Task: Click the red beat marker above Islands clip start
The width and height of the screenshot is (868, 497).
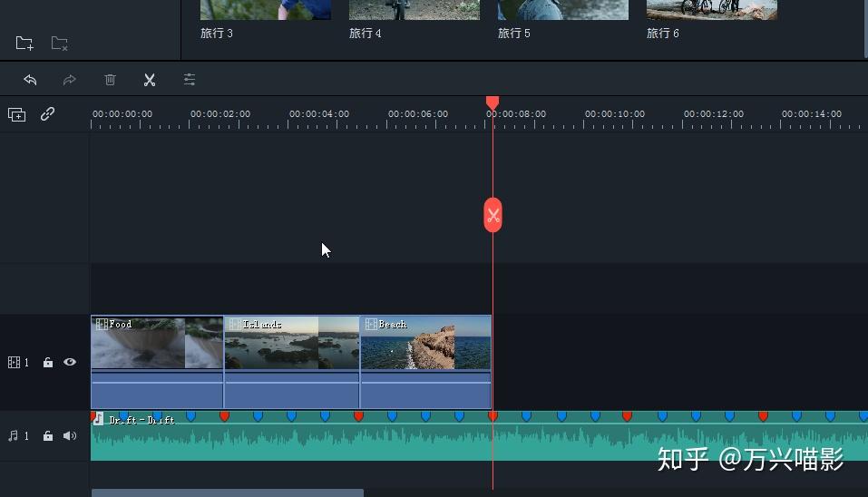Action: [x=224, y=415]
